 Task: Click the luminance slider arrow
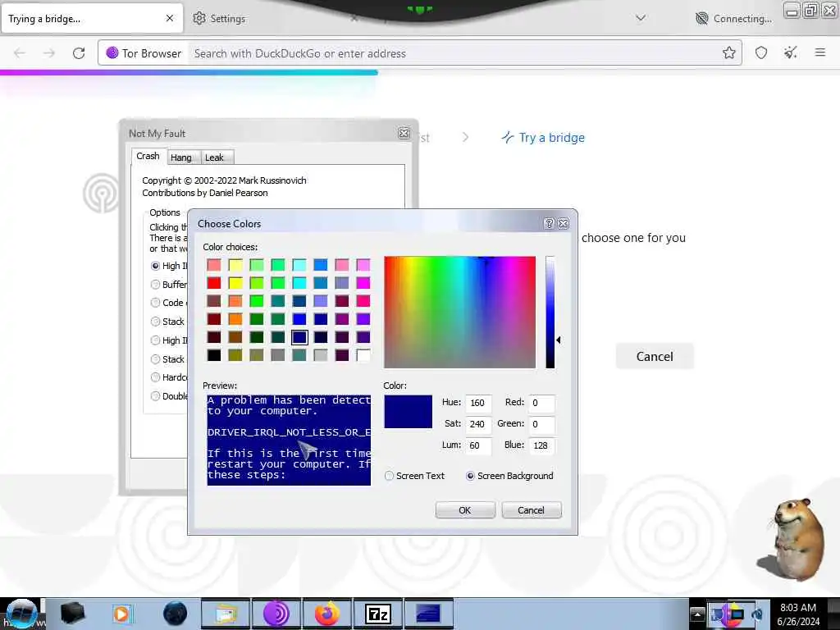558,340
